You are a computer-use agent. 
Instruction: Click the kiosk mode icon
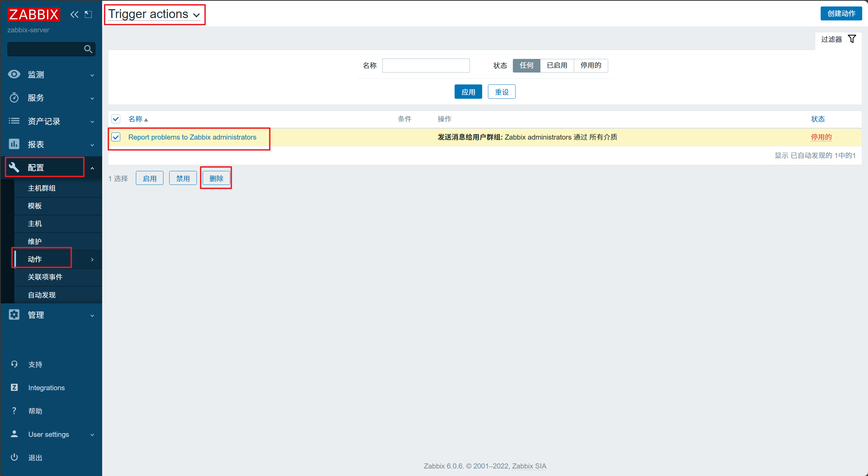click(89, 14)
